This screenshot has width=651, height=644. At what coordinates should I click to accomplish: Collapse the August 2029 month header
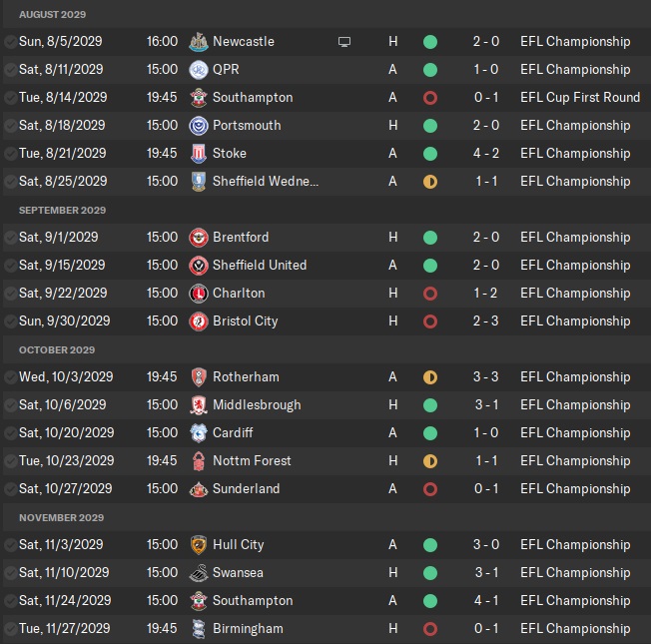tap(52, 15)
